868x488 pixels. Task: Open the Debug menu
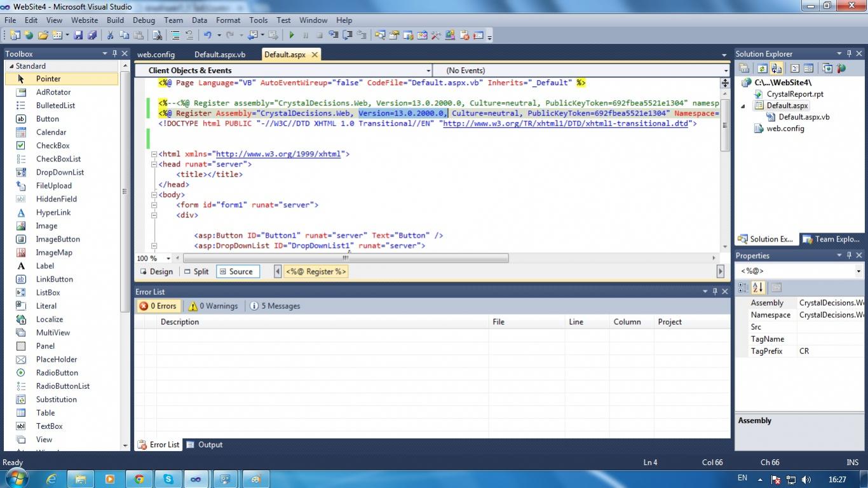pyautogui.click(x=144, y=20)
